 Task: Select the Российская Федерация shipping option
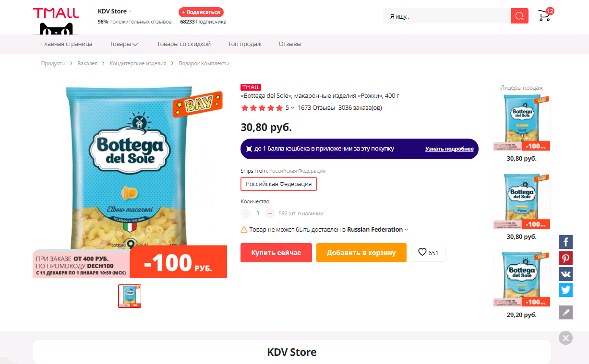click(278, 184)
